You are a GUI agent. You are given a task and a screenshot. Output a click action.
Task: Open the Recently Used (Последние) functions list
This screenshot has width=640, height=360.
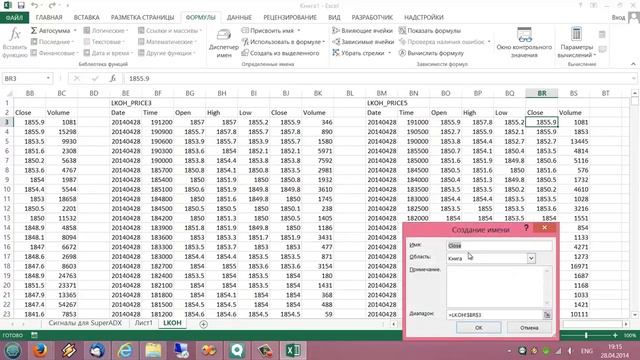(52, 42)
